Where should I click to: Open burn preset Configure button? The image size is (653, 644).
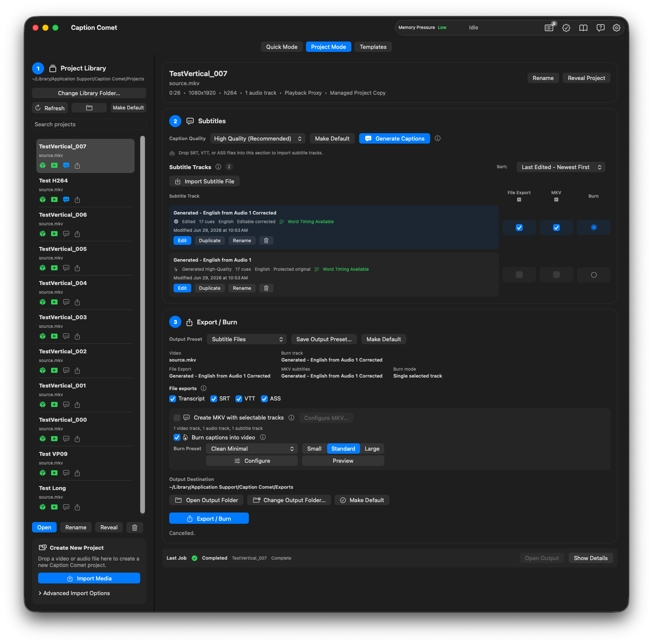(252, 461)
